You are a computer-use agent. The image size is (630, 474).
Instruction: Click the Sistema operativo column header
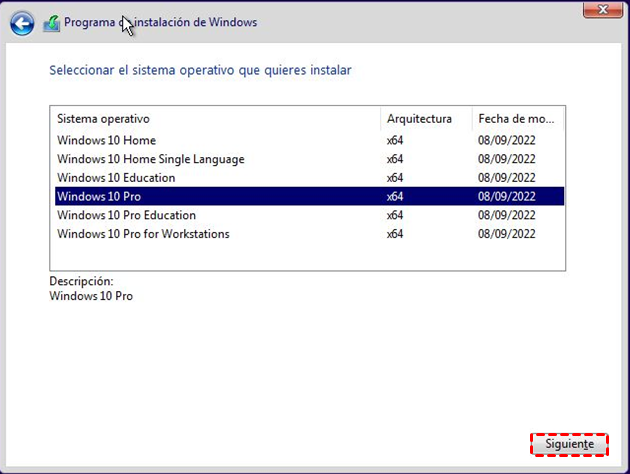coord(217,119)
